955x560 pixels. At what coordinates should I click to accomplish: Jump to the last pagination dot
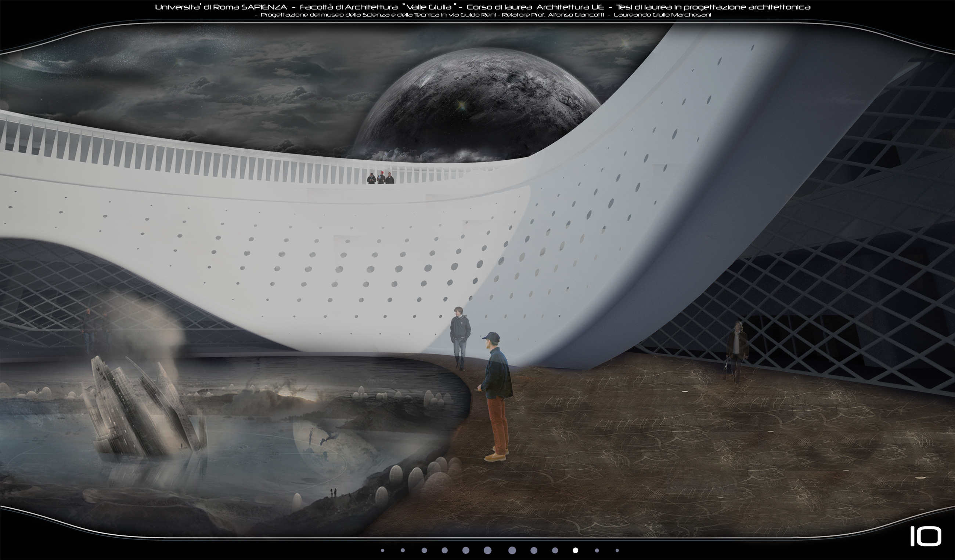tap(617, 550)
